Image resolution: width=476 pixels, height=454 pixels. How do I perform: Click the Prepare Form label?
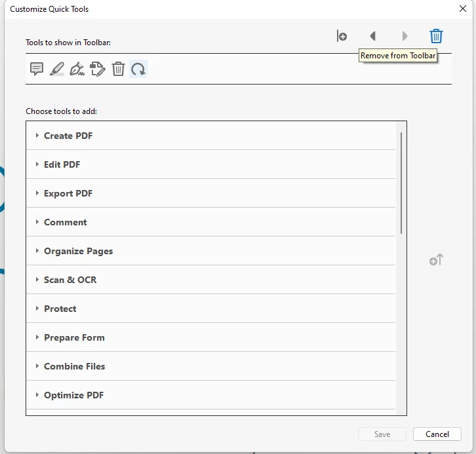pyautogui.click(x=74, y=337)
